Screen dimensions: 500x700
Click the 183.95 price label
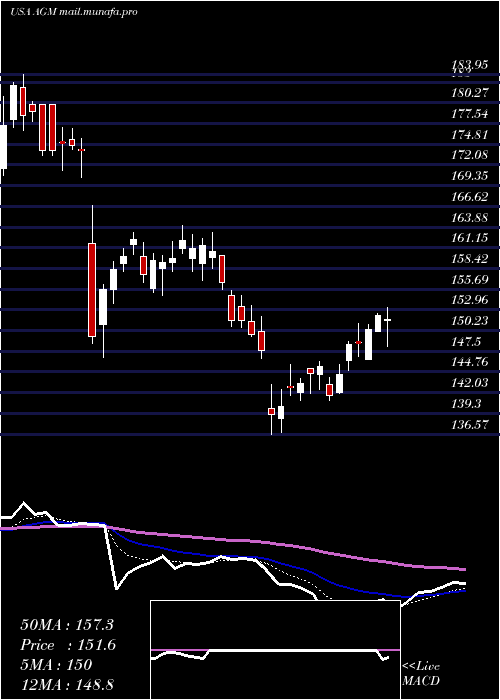point(469,65)
